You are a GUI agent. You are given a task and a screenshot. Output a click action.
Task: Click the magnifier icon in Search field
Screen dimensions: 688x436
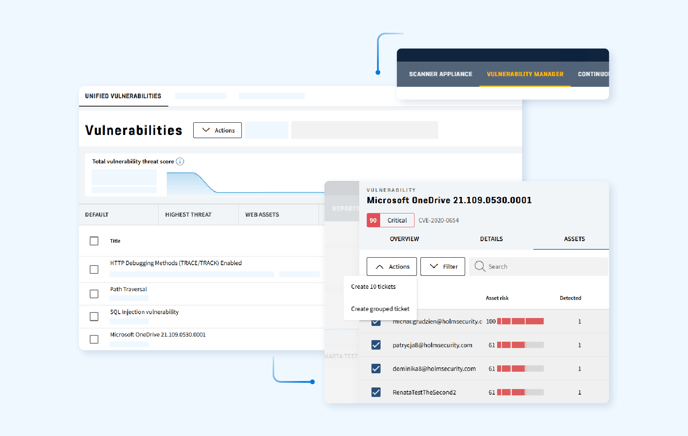tap(480, 266)
